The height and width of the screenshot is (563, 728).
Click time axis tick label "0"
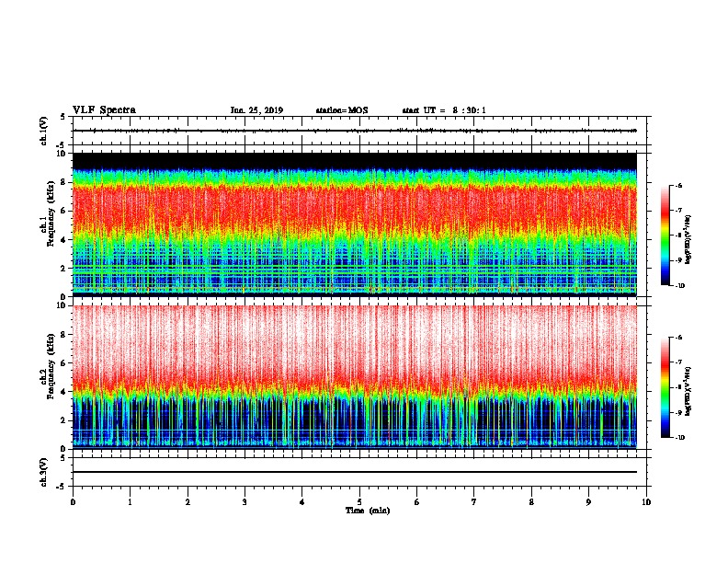pyautogui.click(x=73, y=502)
